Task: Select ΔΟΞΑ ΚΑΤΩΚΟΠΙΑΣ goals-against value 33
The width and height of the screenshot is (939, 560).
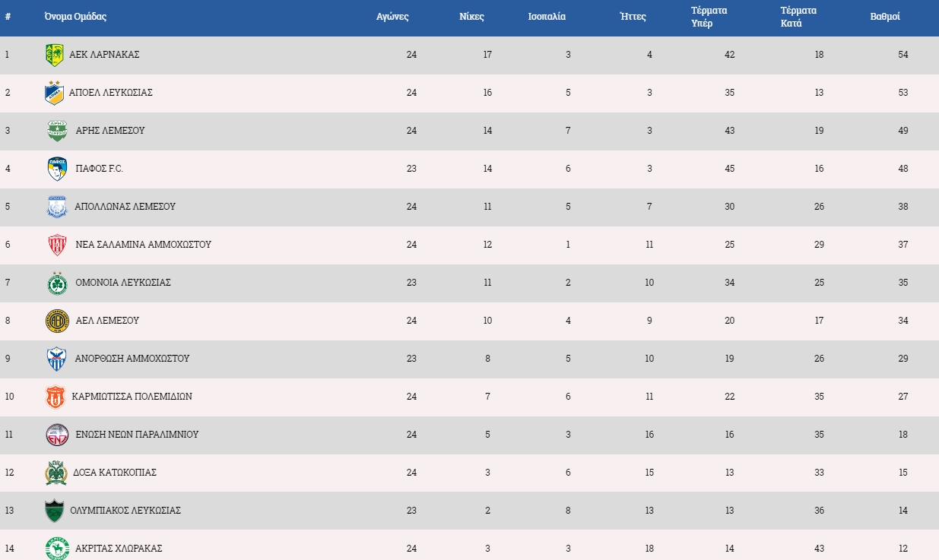Action: 819,473
